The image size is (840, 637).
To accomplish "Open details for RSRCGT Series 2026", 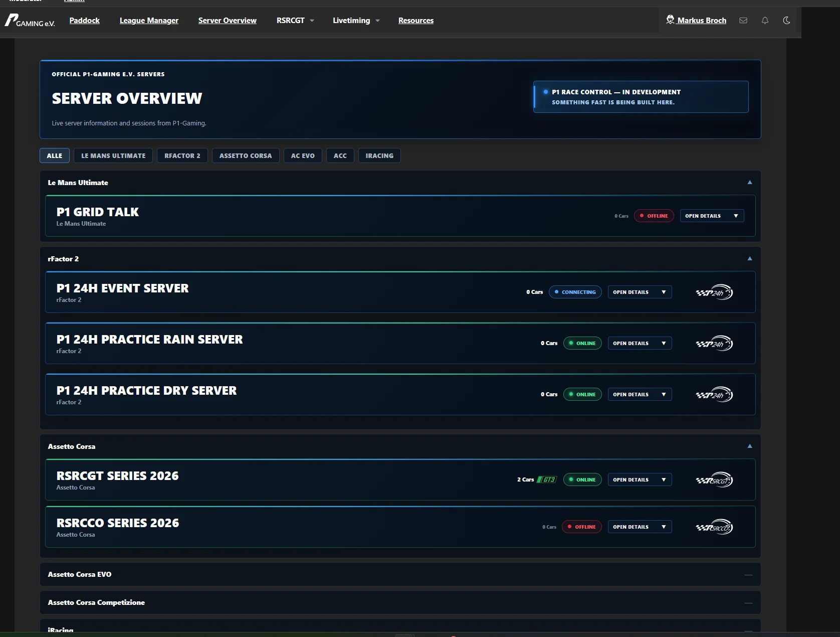I will click(640, 480).
